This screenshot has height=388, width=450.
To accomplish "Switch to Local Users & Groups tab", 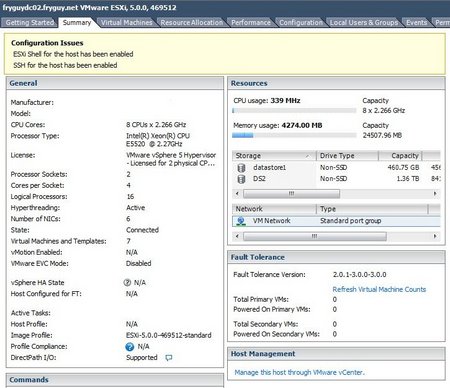I will [364, 22].
